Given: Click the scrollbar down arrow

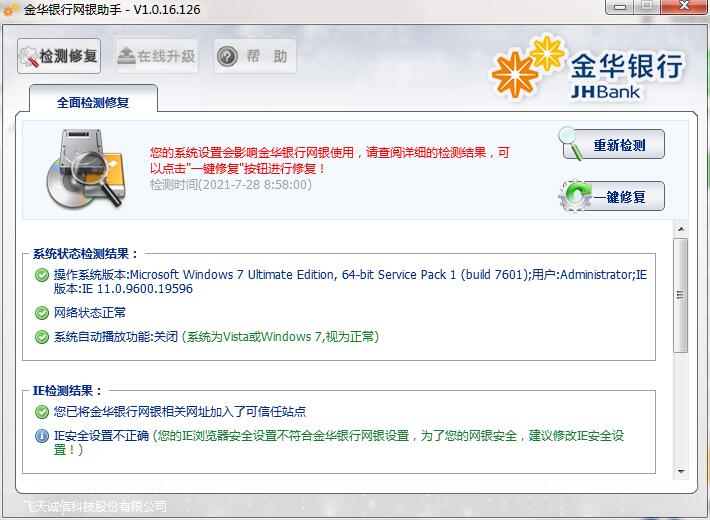Looking at the screenshot, I should coord(681,471).
